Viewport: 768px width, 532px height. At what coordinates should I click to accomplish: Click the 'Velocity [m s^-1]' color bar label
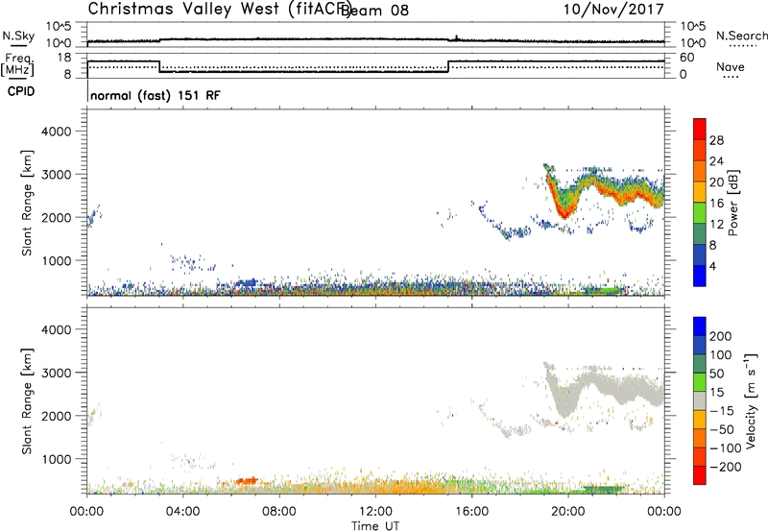pos(751,400)
